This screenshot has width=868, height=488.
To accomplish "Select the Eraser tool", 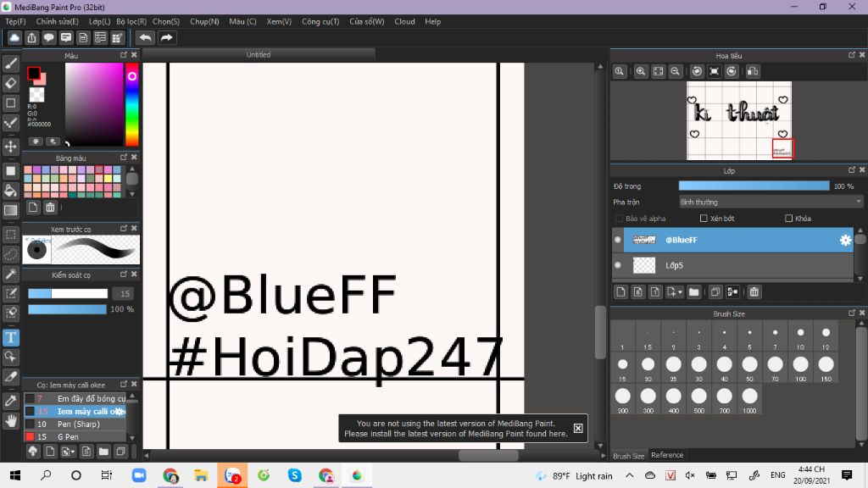I will [10, 83].
